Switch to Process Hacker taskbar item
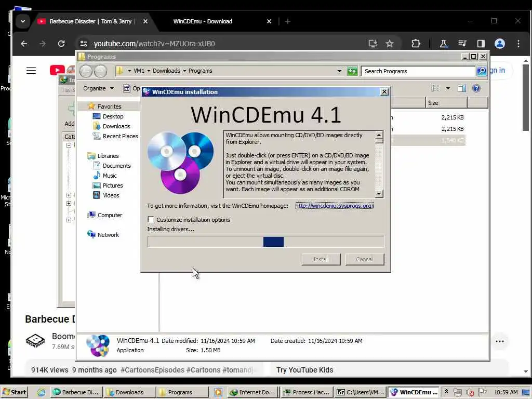 (307, 392)
